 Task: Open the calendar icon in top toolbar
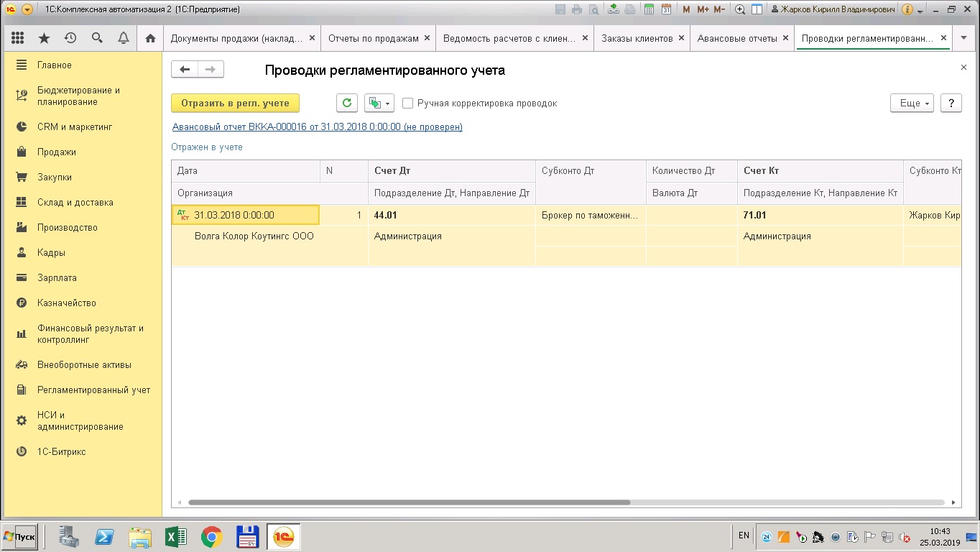coord(666,9)
